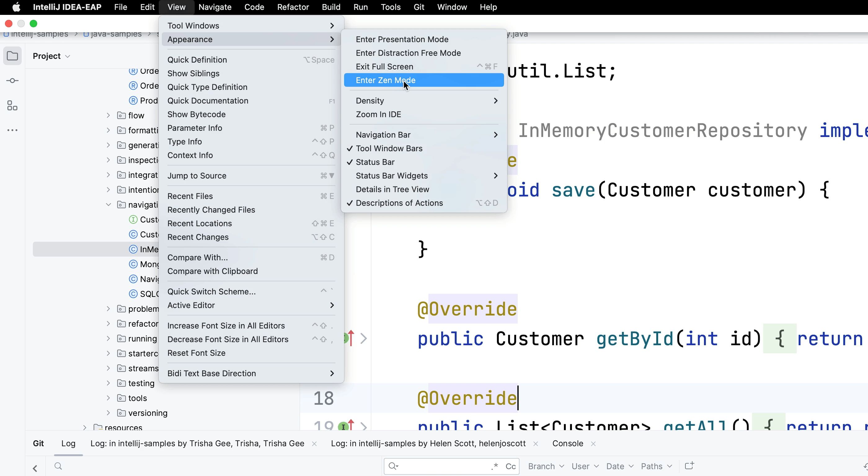
Task: Toggle the Regex option in log search
Action: coord(494,466)
